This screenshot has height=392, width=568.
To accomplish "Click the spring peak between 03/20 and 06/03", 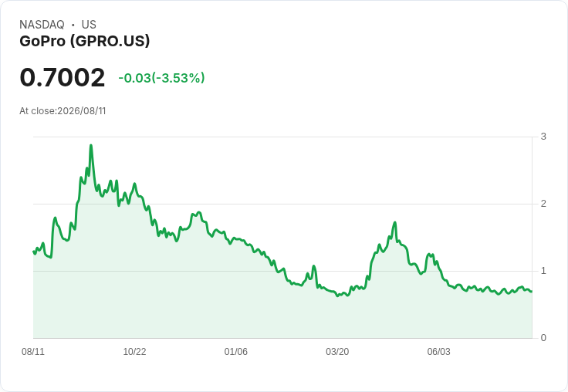I will pyautogui.click(x=395, y=222).
